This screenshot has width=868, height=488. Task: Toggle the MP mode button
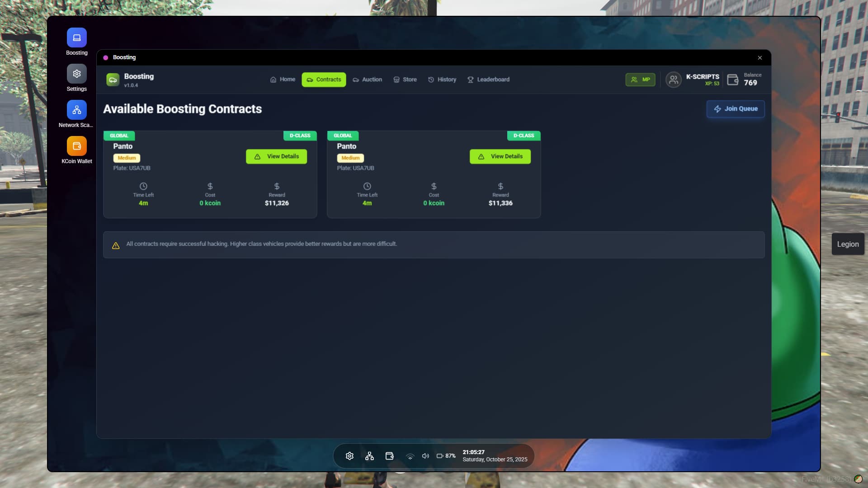click(x=640, y=80)
